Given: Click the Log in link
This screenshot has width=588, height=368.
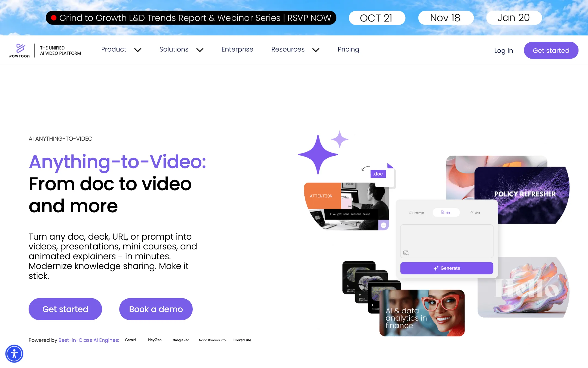Looking at the screenshot, I should point(504,51).
